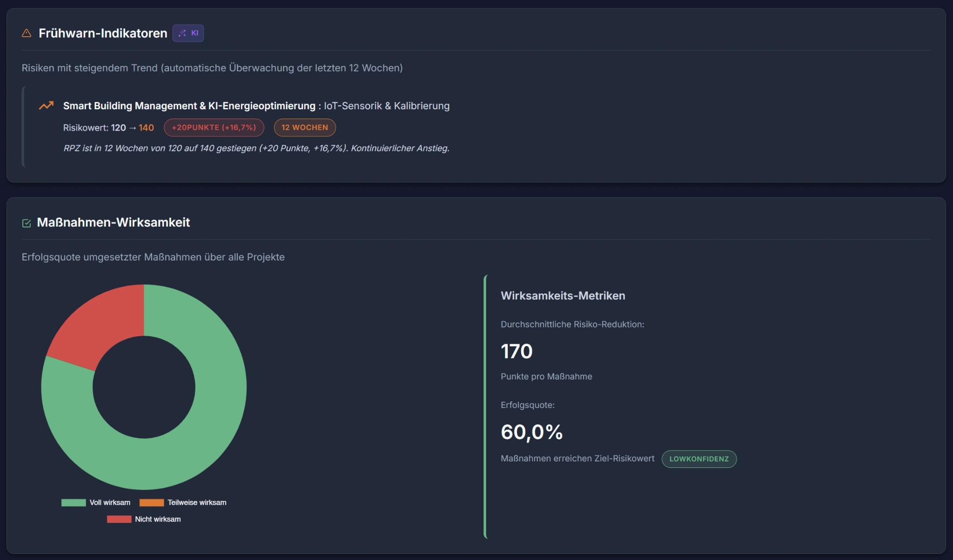Screen dimensions: 953x560
Task: Click the warning triangle icon beside Frühwarn-Indikatoren
Action: tap(27, 33)
